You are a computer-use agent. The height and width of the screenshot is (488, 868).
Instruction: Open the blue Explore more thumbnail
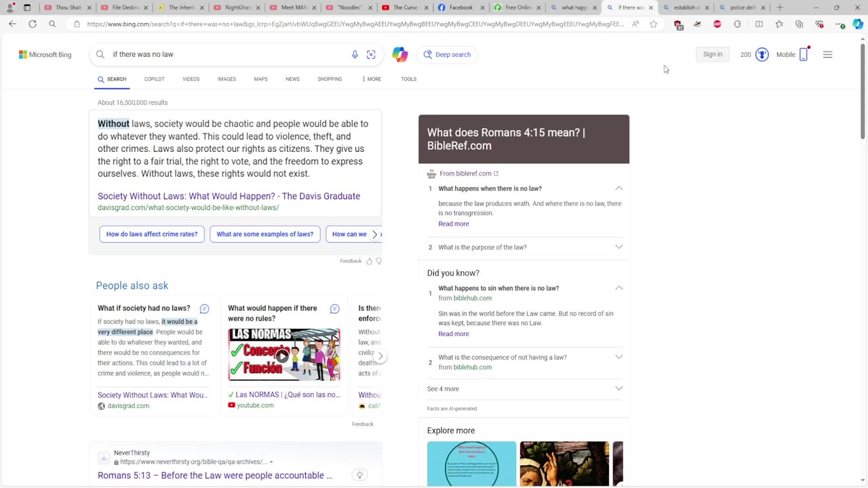(x=471, y=464)
